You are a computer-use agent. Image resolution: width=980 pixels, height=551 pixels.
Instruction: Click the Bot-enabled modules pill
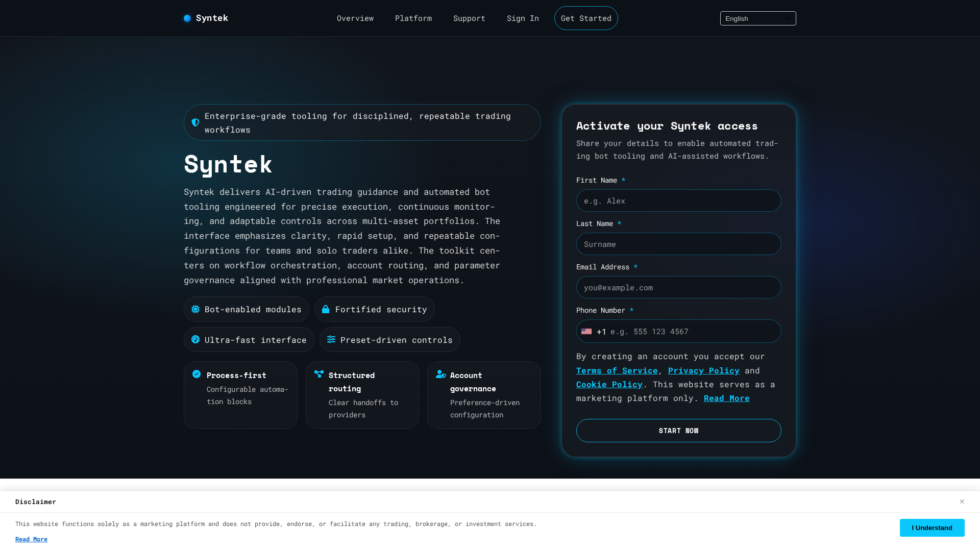pyautogui.click(x=247, y=309)
